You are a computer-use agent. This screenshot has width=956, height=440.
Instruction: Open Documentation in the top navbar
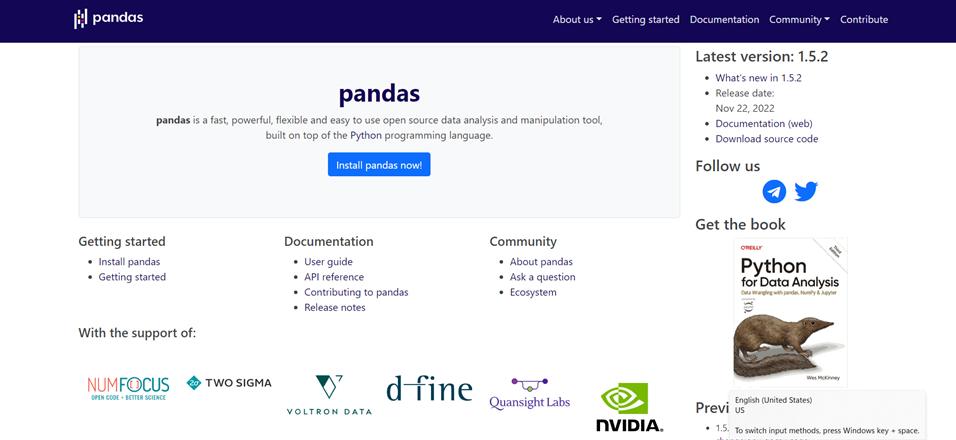click(x=724, y=20)
